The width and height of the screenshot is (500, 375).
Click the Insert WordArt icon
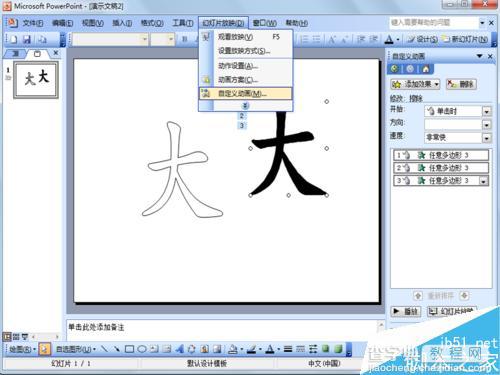(x=179, y=349)
